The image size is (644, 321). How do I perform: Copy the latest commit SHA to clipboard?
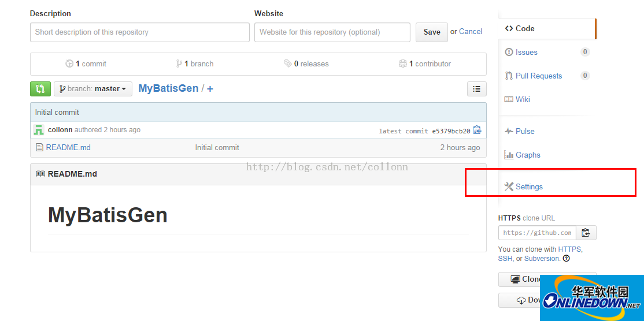tap(477, 130)
